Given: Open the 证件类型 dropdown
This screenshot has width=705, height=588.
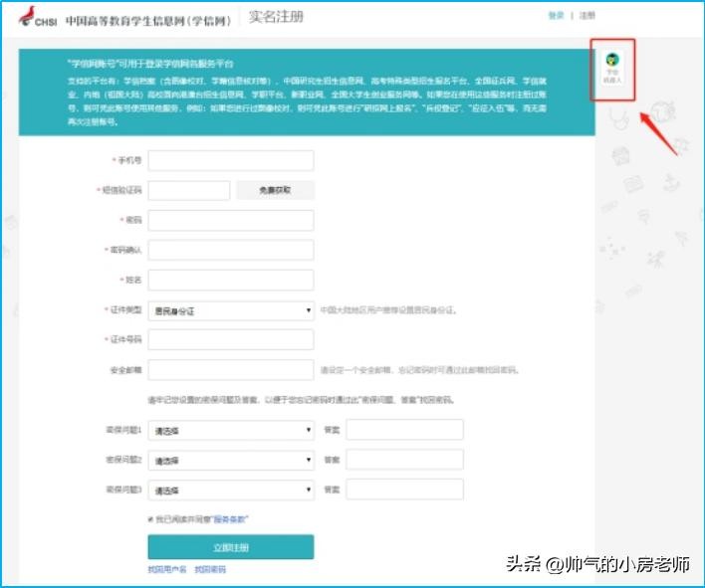Looking at the screenshot, I should pos(230,310).
